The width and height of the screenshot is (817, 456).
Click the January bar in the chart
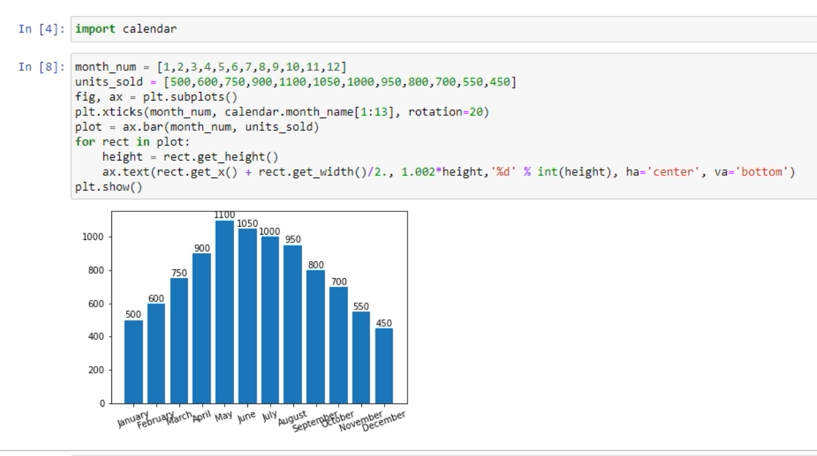[133, 361]
